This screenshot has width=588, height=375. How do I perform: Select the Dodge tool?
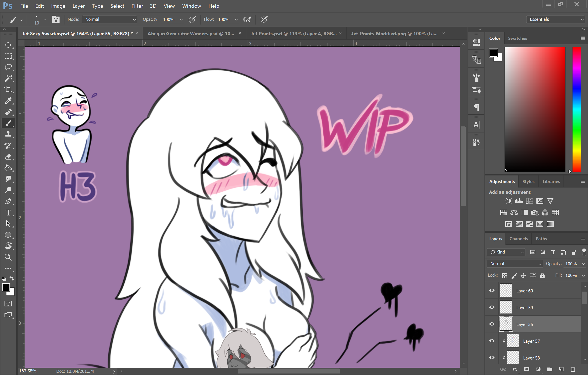click(x=8, y=190)
